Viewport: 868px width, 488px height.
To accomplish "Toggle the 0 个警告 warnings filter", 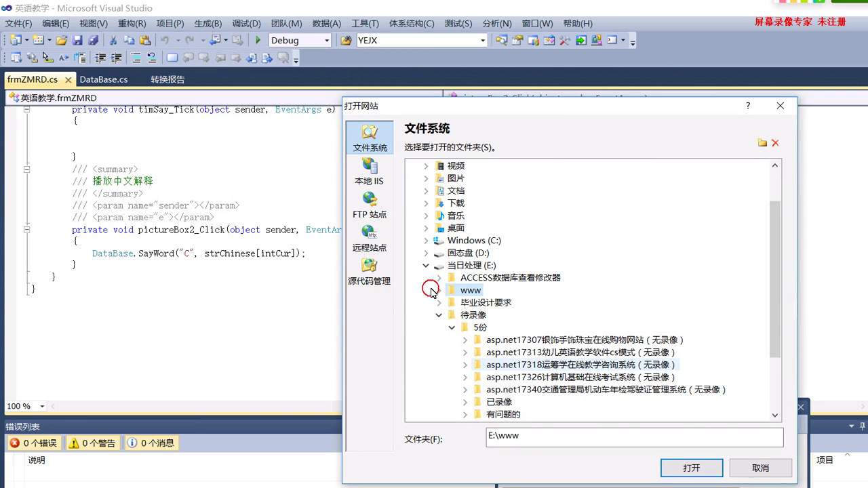I will [93, 443].
